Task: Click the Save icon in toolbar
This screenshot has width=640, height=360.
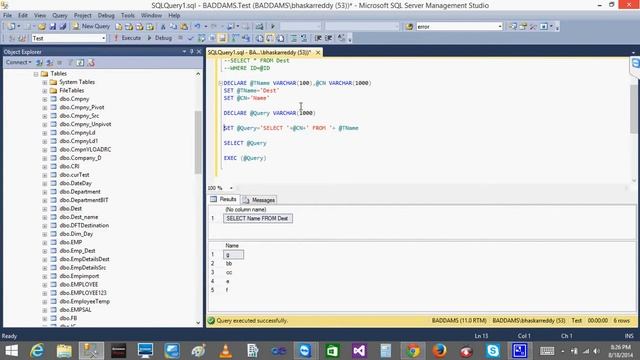Action: pyautogui.click(x=53, y=27)
